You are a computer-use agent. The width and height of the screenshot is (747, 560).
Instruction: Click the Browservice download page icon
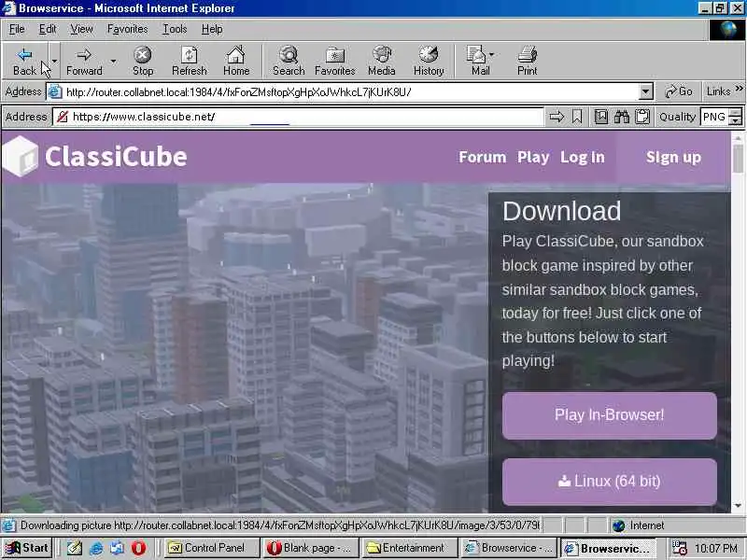pos(601,117)
